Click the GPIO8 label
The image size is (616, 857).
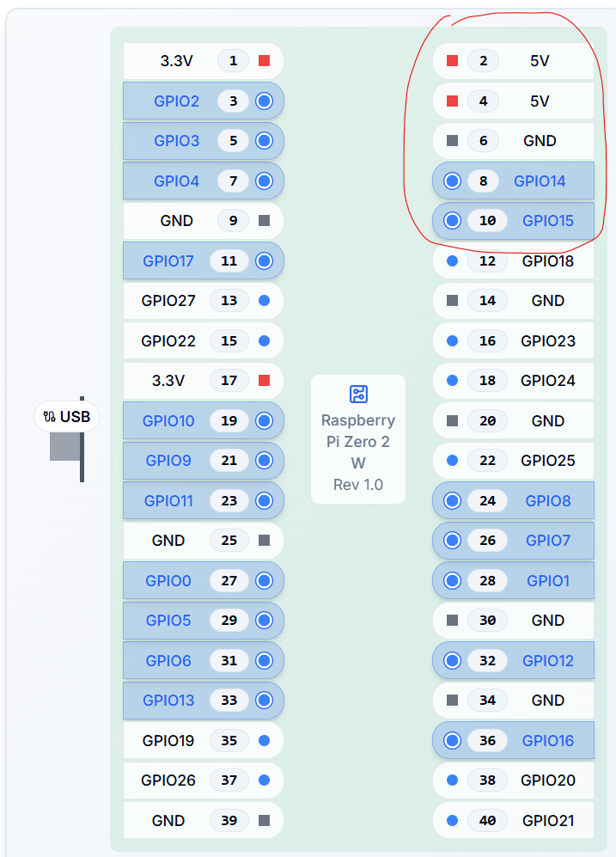[547, 500]
